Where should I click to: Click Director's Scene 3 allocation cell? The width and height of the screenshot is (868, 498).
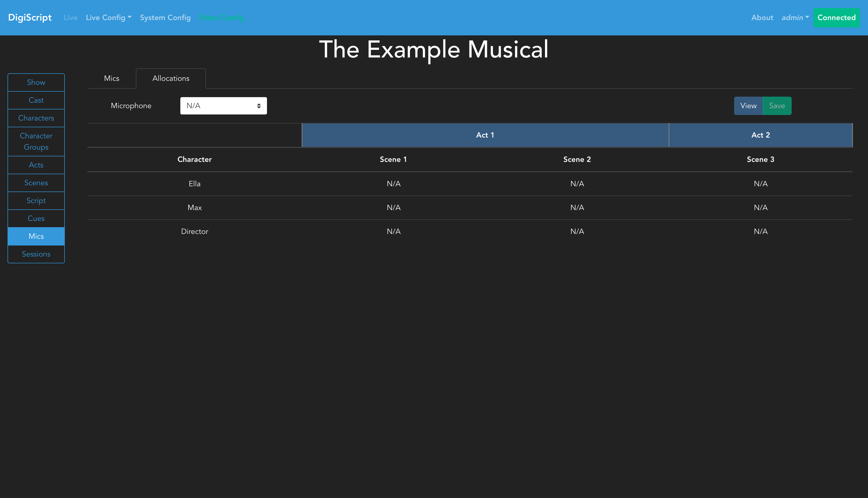760,232
